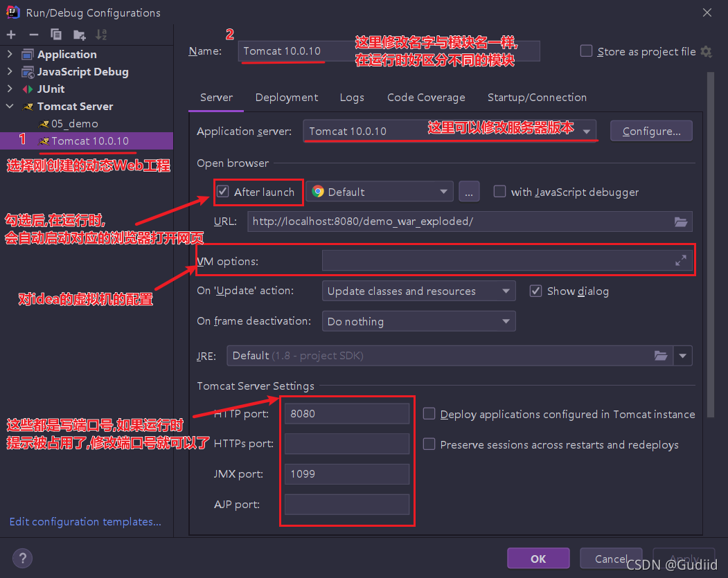Toggle Show dialog checkbox
This screenshot has height=578, width=728.
coord(535,291)
